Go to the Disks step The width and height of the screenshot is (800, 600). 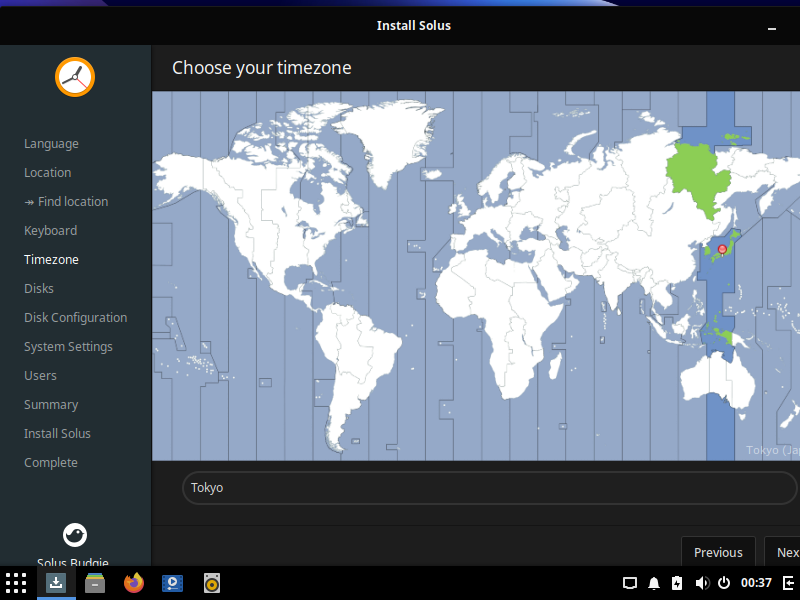[39, 289]
